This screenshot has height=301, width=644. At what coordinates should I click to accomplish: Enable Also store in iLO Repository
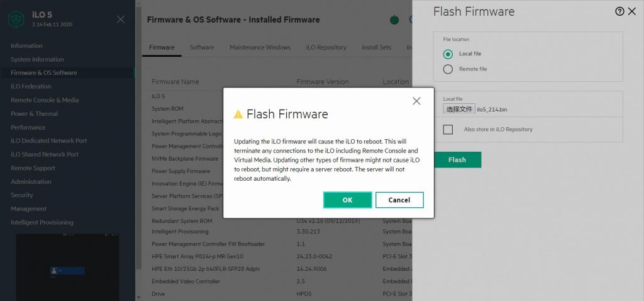[448, 130]
